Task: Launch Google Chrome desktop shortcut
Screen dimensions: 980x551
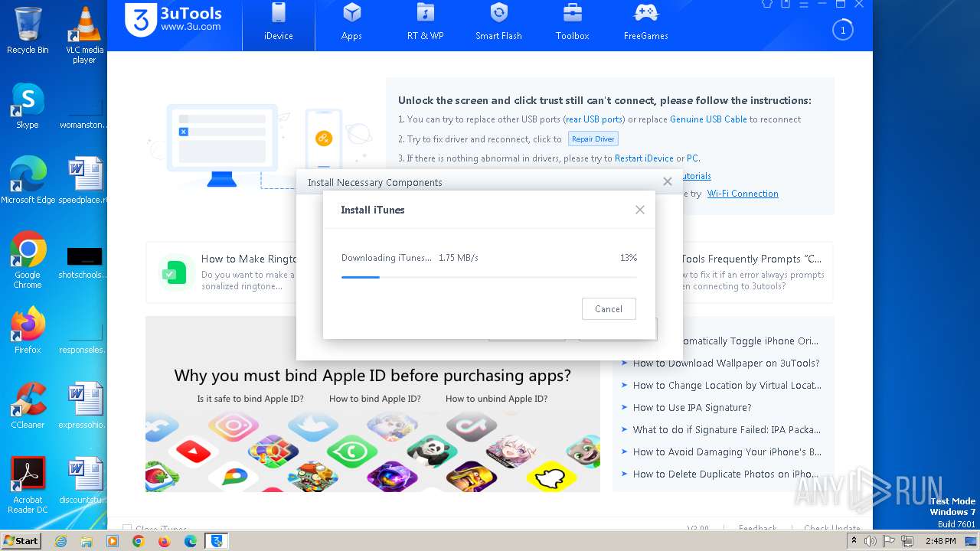Action: click(x=28, y=259)
